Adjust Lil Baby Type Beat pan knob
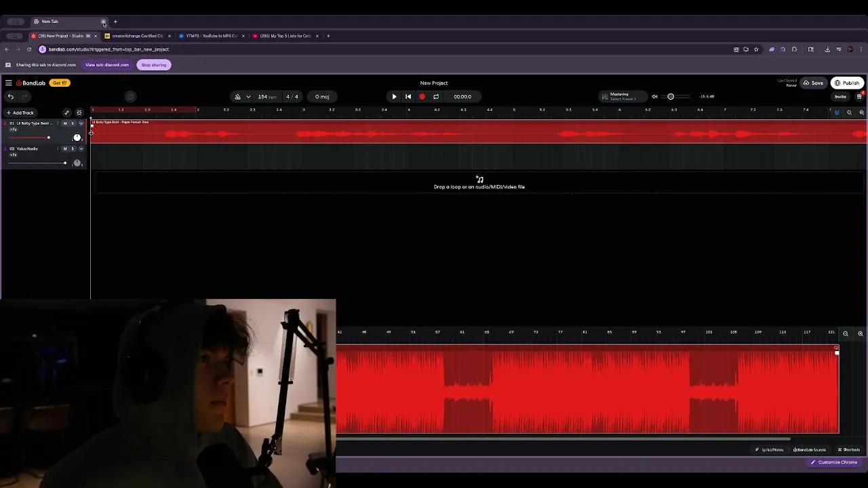Viewport: 868px width, 488px height. (77, 138)
